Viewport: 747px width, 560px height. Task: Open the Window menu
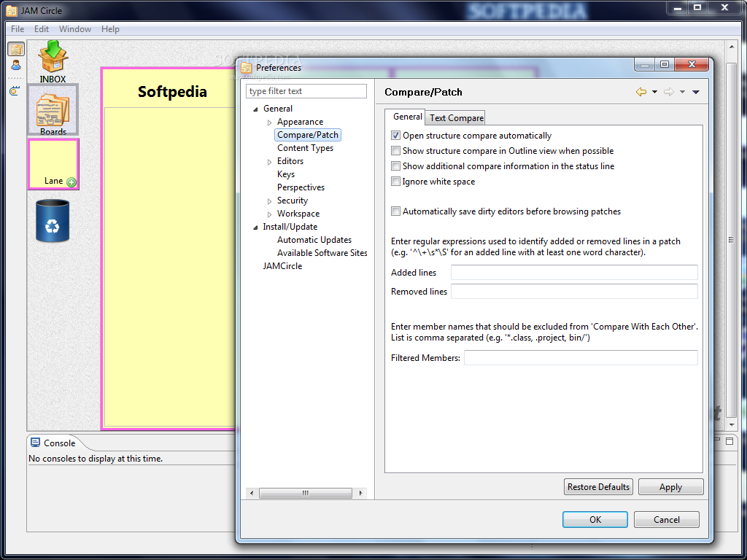pyautogui.click(x=75, y=29)
